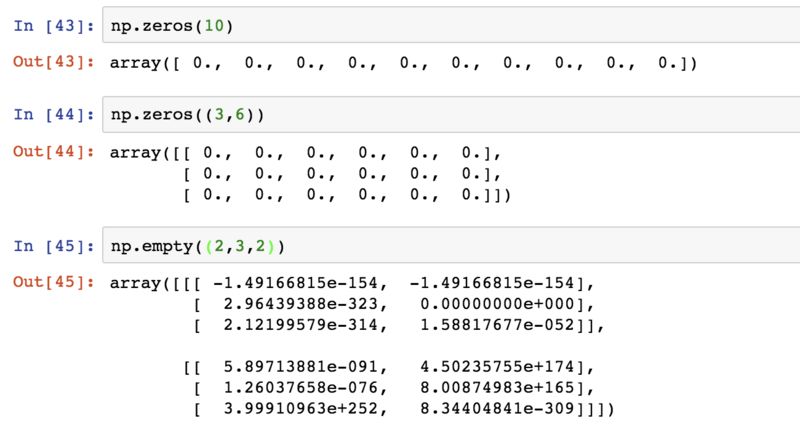Click the value 8.00874983e+165 in Out[45]
Viewport: 800px width, 432px height.
(x=497, y=388)
